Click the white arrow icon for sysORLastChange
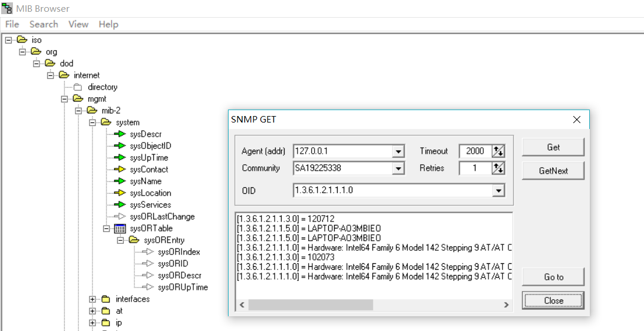 pyautogui.click(x=120, y=216)
